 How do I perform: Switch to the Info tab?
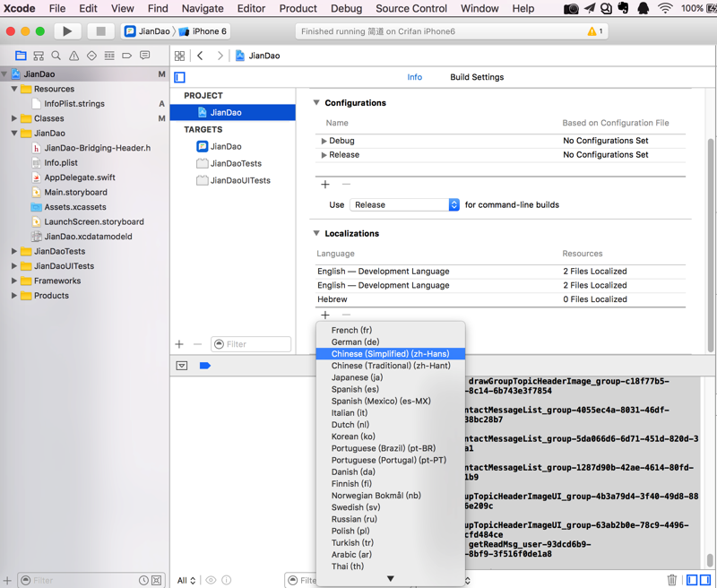pyautogui.click(x=414, y=77)
